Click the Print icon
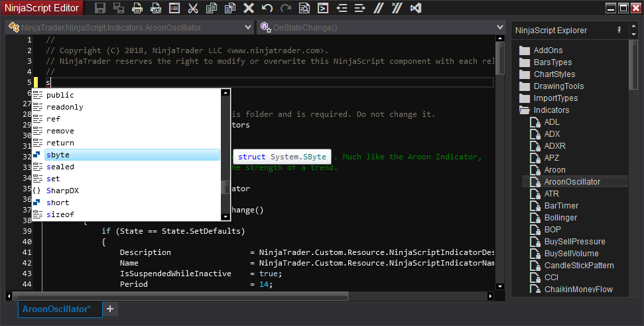644x326 pixels. [x=137, y=8]
